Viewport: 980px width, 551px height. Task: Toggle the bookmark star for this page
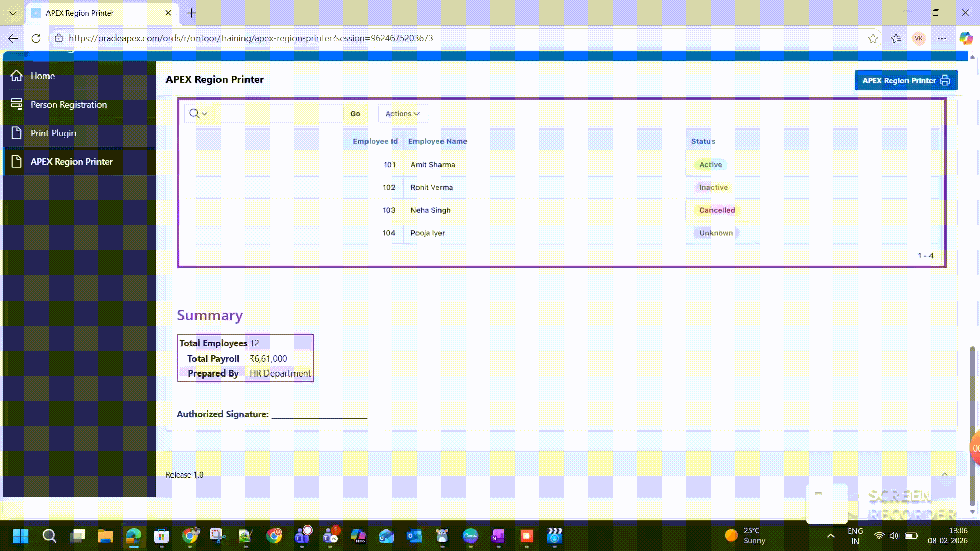click(x=873, y=38)
